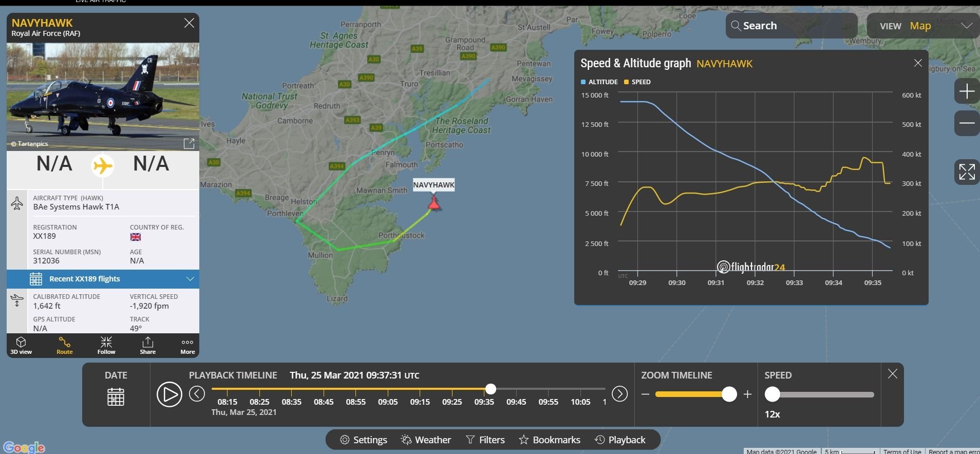The width and height of the screenshot is (980, 454).
Task: Click the Google logo on map
Action: (x=24, y=447)
